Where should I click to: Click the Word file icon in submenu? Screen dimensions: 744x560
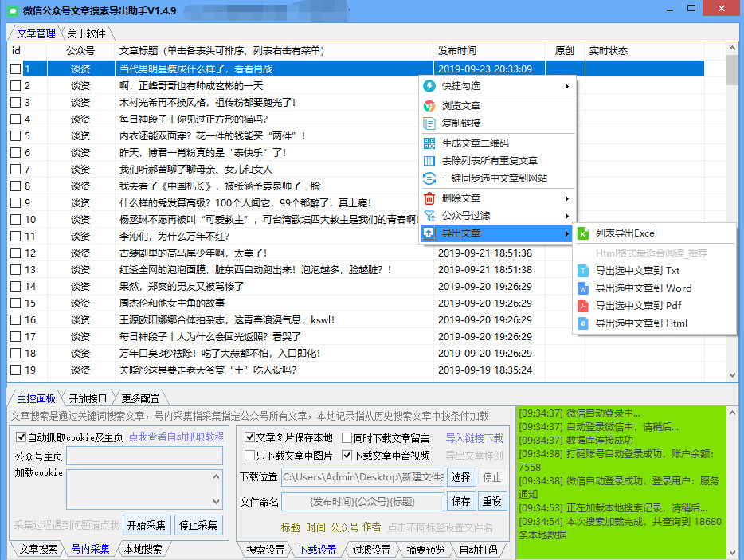[x=582, y=288]
